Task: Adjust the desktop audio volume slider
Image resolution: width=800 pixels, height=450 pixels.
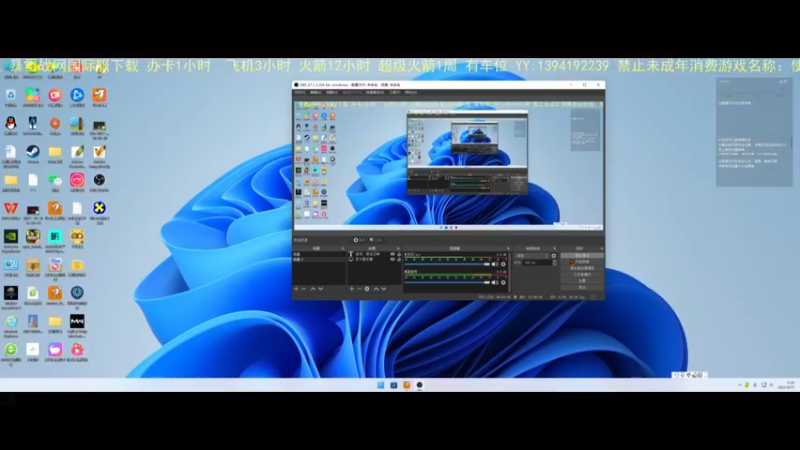Action: (x=447, y=264)
